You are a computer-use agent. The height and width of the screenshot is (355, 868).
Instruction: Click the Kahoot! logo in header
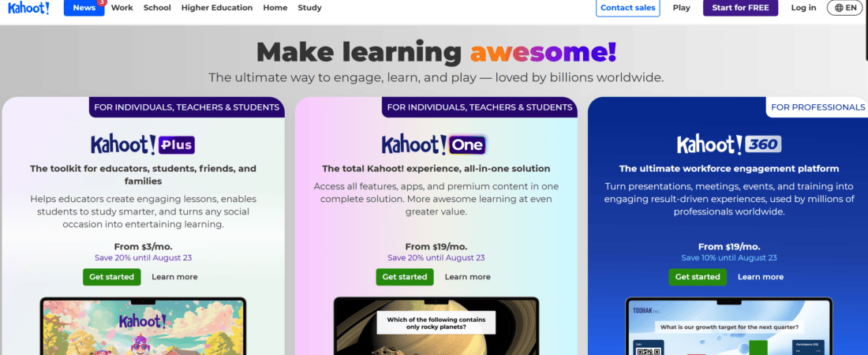coord(28,8)
